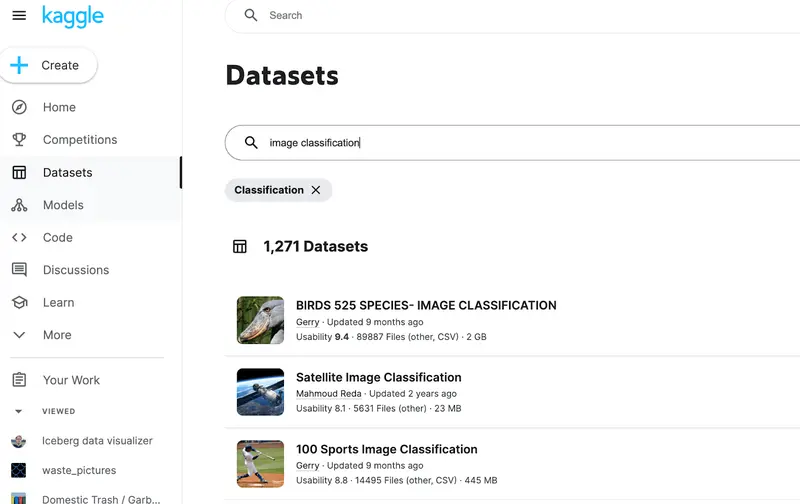Open Iceberg data visualizer from viewed
Screen dimensions: 800x504
[x=97, y=441]
